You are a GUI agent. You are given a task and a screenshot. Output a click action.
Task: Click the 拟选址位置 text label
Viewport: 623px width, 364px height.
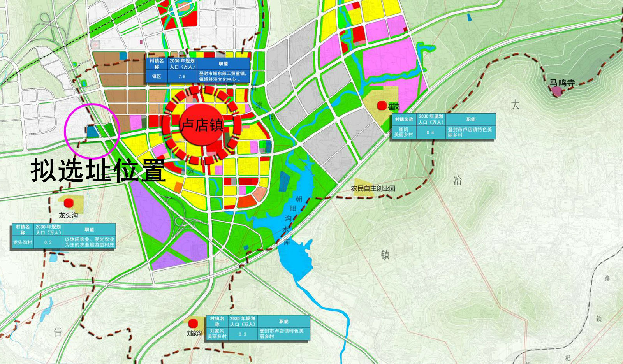[x=98, y=171]
